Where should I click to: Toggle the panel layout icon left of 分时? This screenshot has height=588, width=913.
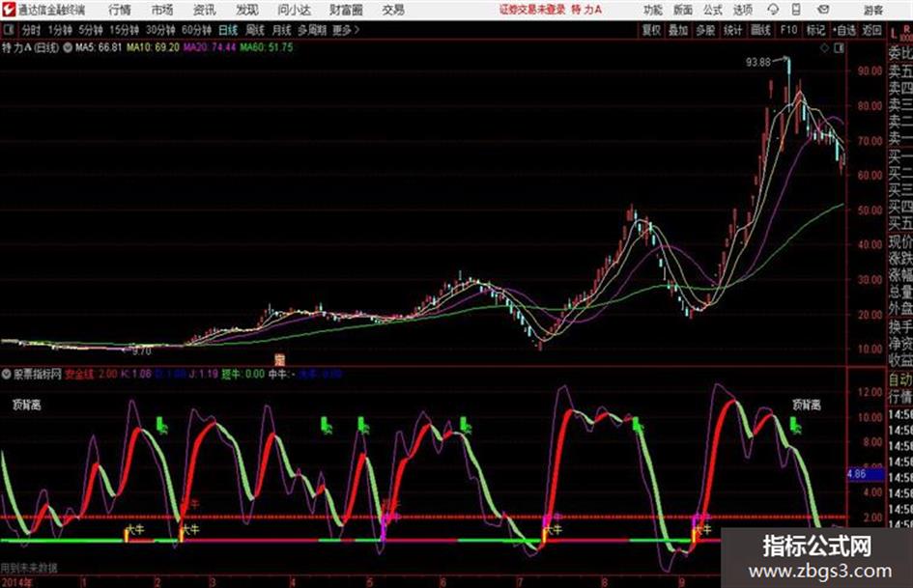(8, 30)
